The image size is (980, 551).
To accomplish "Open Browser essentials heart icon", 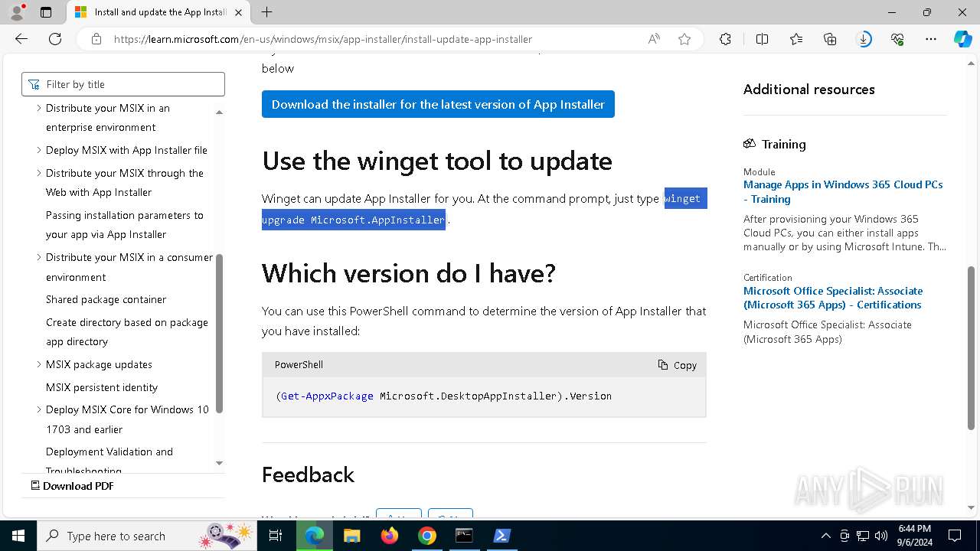I will click(x=897, y=39).
